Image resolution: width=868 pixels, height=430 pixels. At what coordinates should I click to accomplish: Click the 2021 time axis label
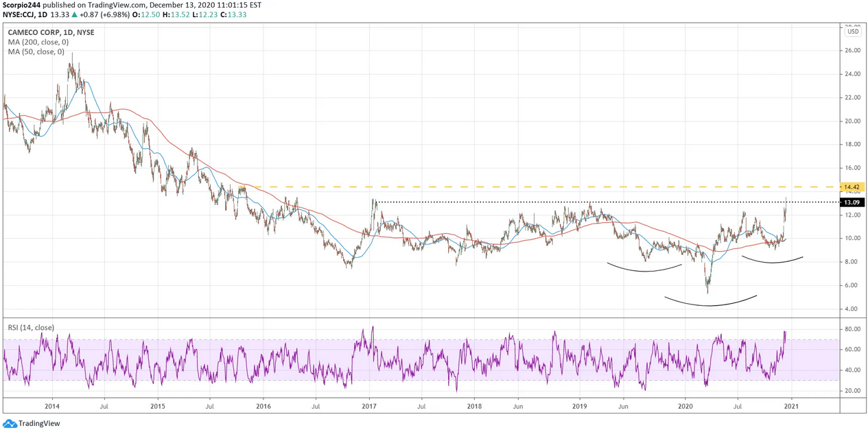click(792, 406)
